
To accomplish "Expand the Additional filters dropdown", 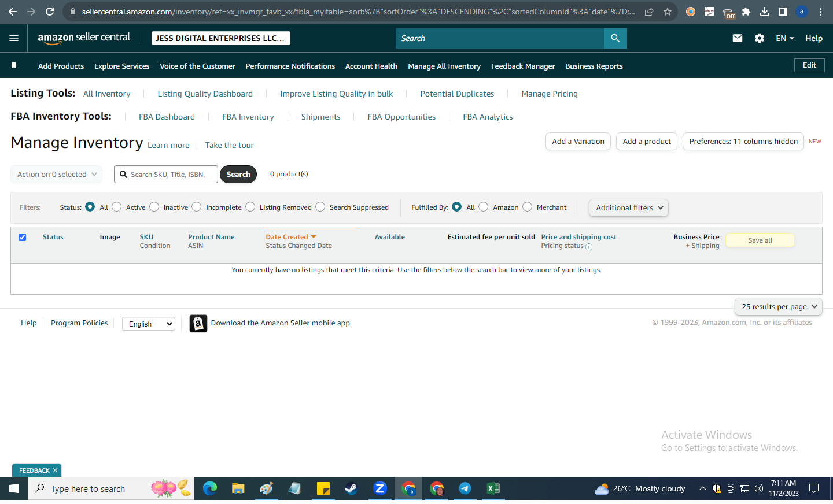I will pos(629,208).
